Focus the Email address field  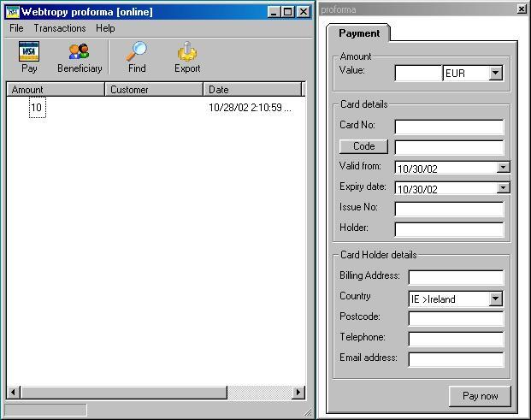coord(456,360)
